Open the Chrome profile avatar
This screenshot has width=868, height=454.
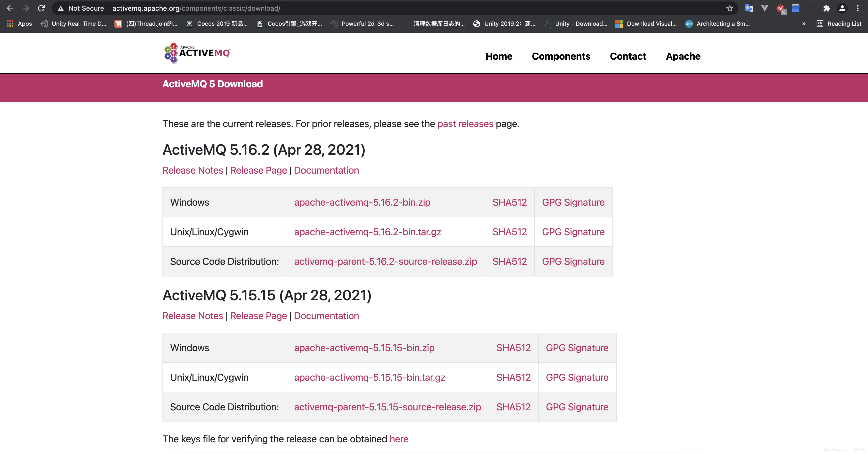click(x=842, y=8)
